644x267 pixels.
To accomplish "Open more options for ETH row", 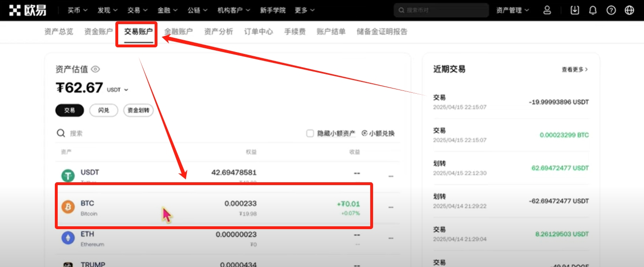I will tap(391, 238).
